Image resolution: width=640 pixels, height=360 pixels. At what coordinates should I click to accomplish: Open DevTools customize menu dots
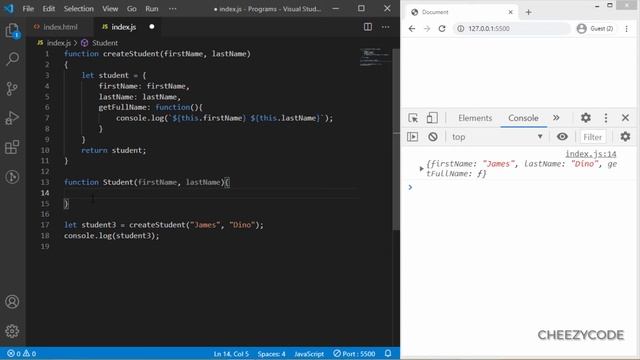(x=606, y=118)
